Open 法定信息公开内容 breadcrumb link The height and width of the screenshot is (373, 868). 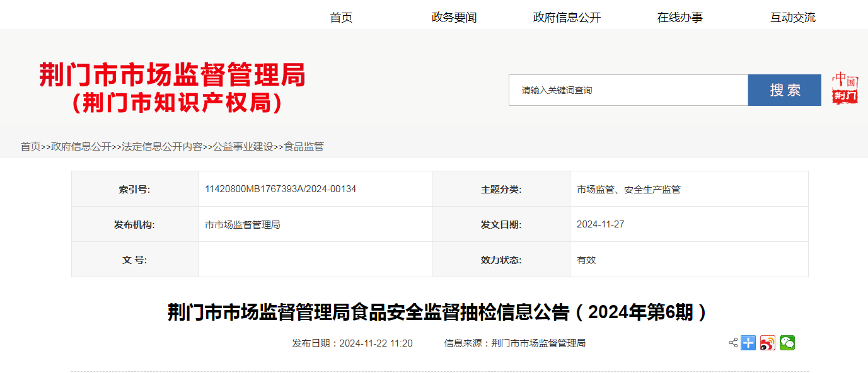(162, 146)
